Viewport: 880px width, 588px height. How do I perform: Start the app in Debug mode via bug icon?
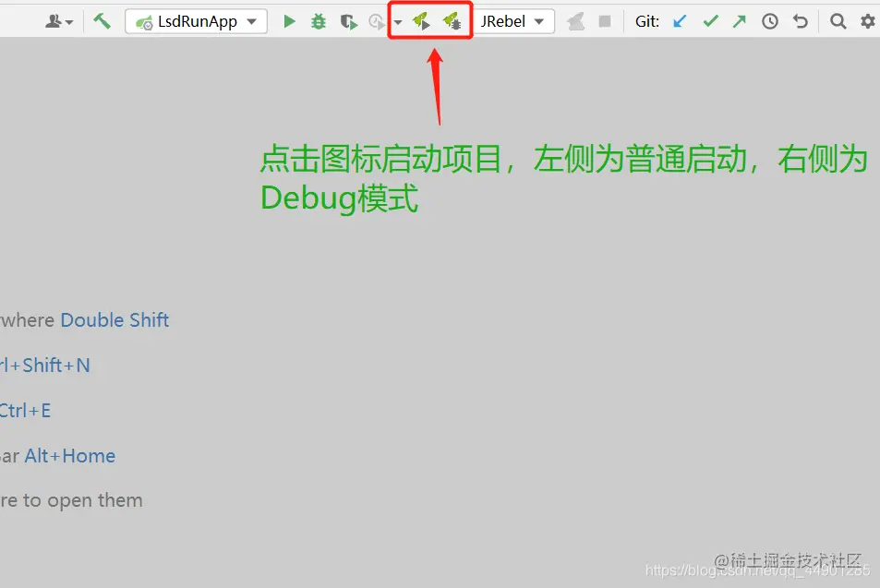coord(318,20)
